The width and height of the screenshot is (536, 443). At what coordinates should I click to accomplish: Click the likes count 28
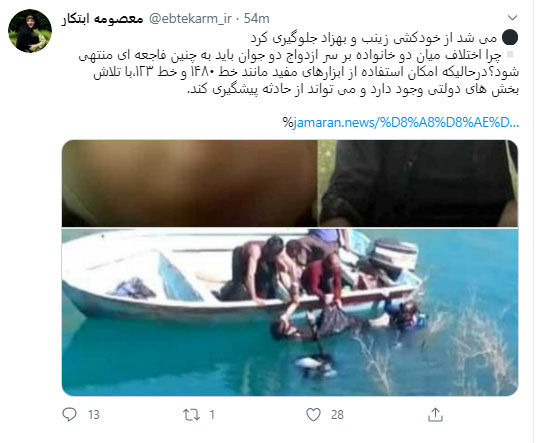337,415
